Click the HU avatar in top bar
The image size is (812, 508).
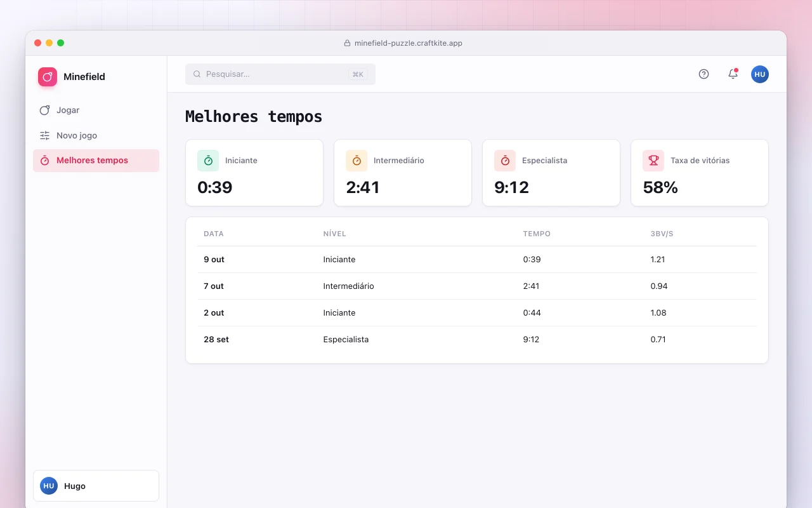point(760,74)
